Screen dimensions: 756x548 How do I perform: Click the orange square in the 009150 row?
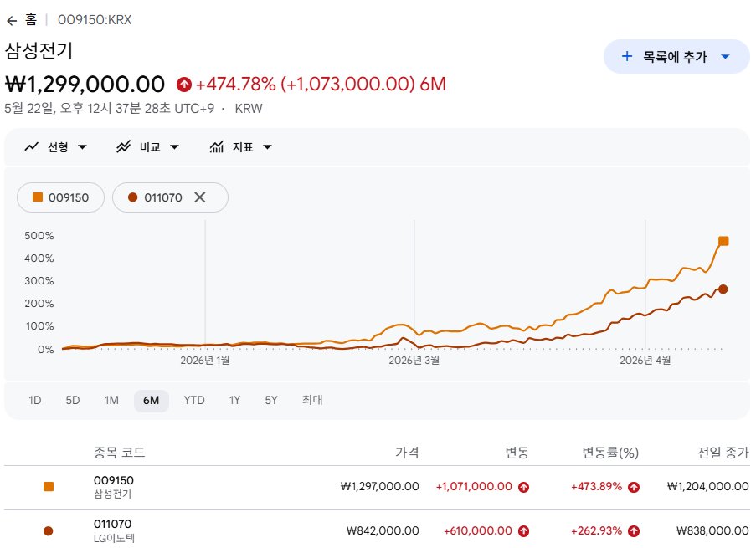click(49, 486)
